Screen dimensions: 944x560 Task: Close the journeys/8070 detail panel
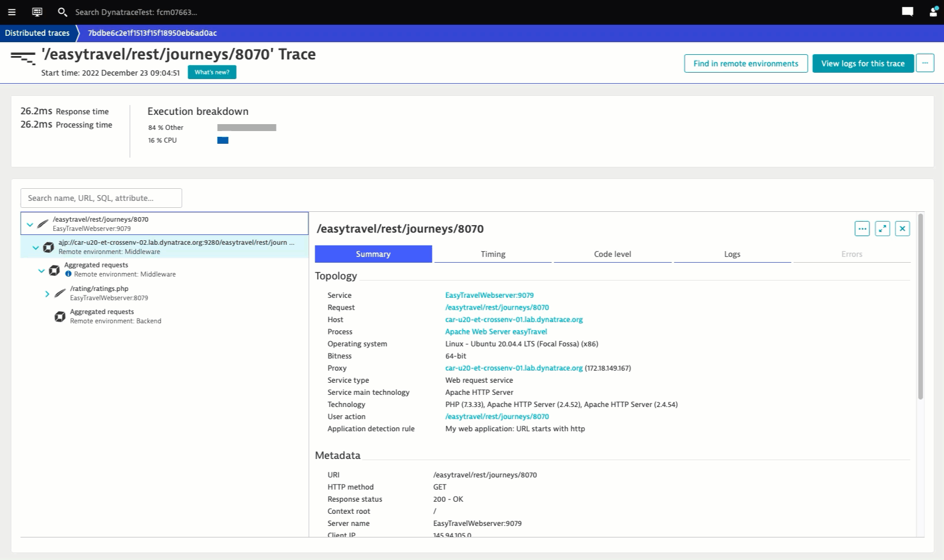pos(902,229)
